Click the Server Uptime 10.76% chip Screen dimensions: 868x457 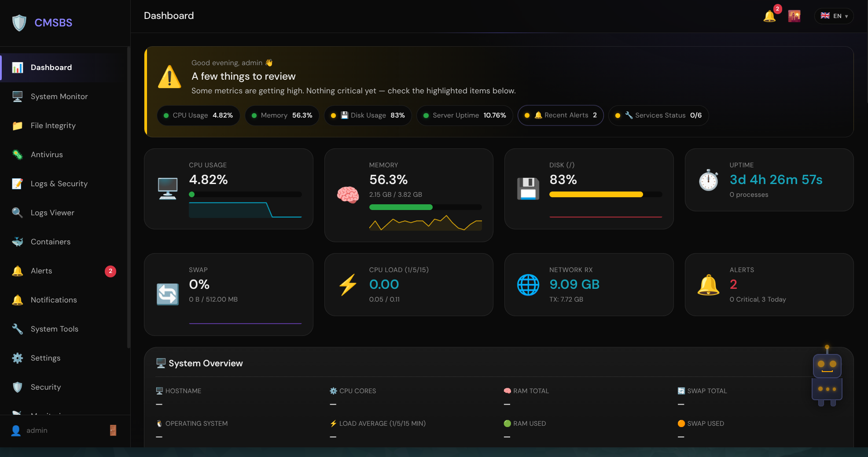465,115
